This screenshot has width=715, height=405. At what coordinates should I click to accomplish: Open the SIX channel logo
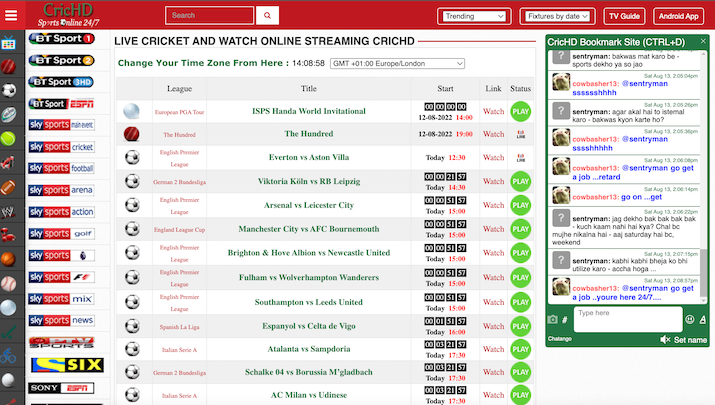click(67, 365)
